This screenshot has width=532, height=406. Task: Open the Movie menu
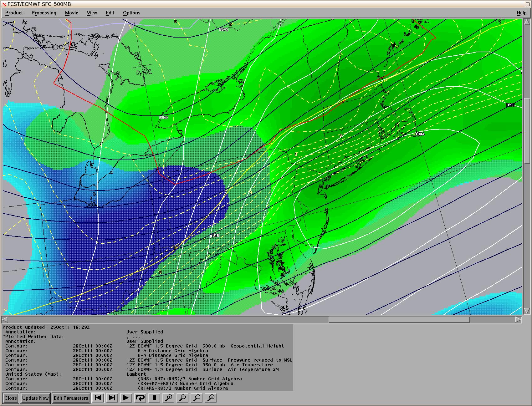72,13
